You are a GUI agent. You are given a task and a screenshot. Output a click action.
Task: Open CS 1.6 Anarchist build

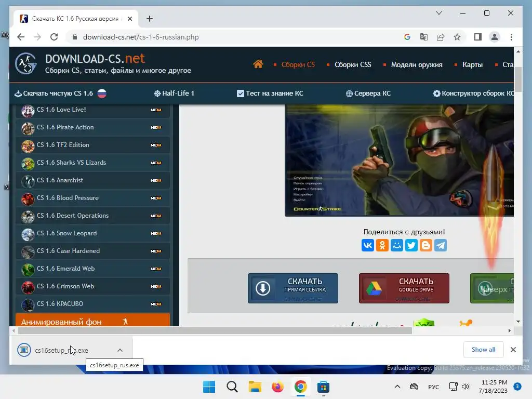click(92, 180)
